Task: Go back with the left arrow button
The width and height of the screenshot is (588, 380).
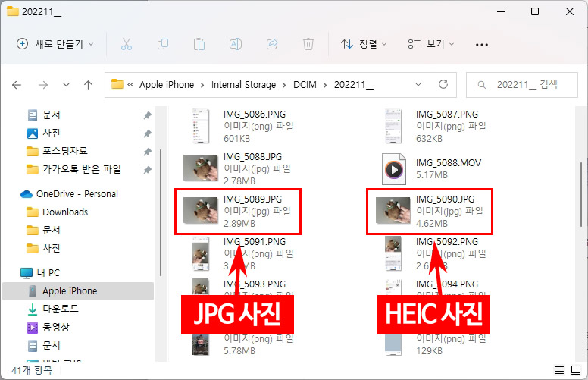Action: (17, 85)
